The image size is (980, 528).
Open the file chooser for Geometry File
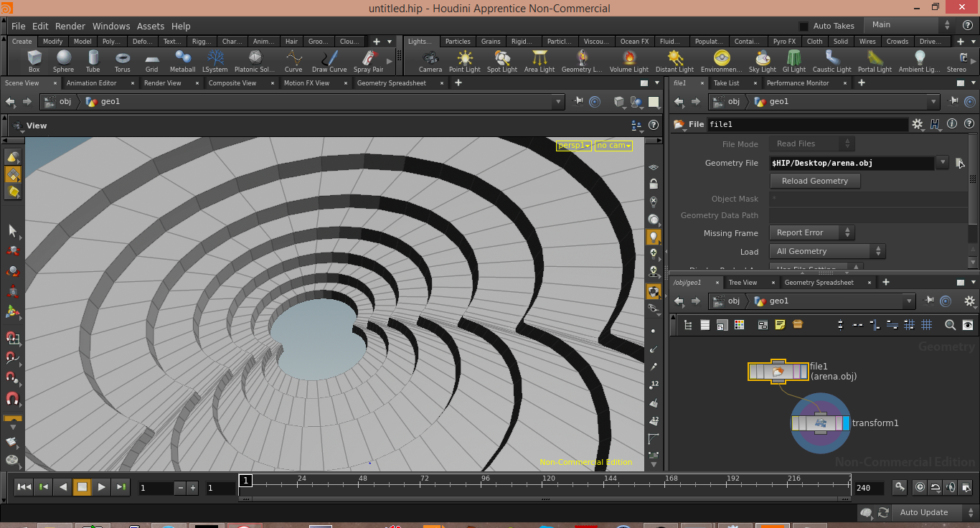pyautogui.click(x=959, y=164)
